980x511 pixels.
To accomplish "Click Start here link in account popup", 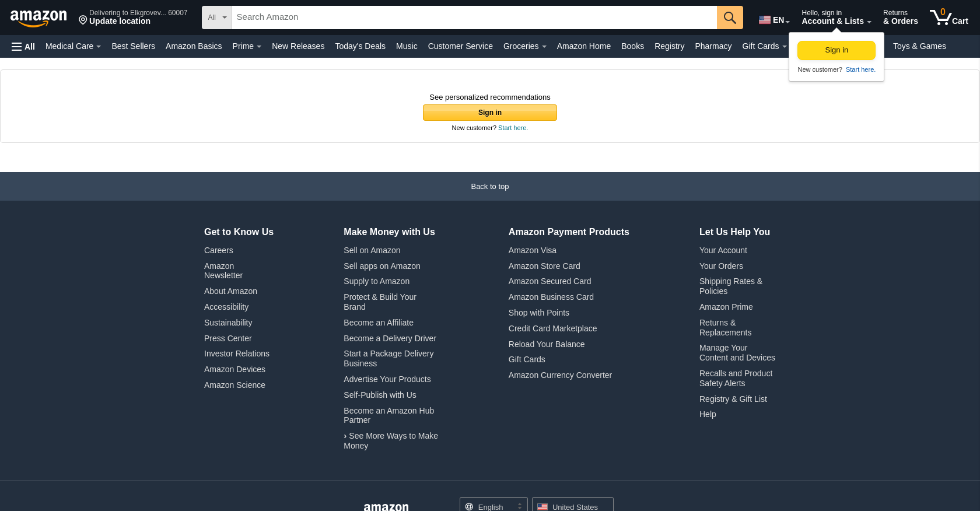I will (x=860, y=69).
